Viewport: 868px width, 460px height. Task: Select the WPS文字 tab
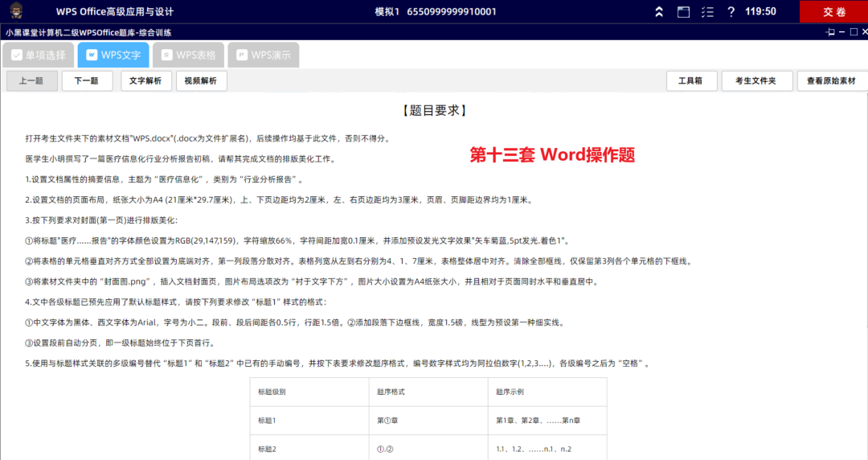coord(113,55)
